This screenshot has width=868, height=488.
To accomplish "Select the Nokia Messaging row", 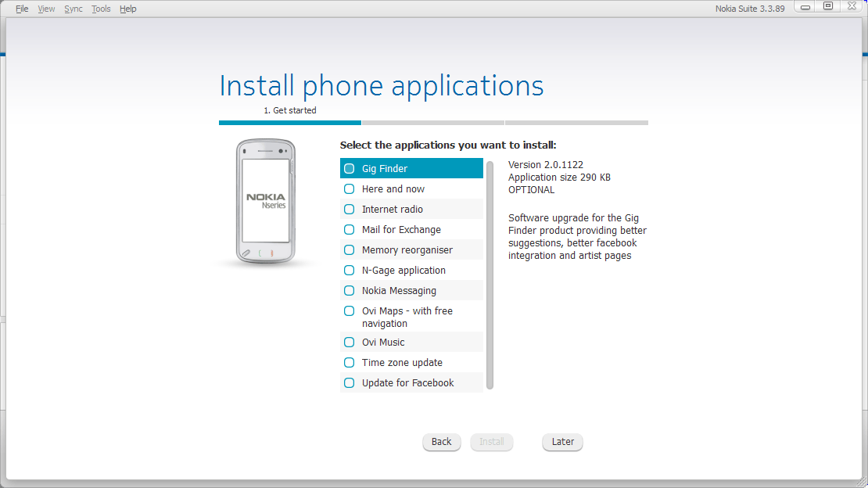I will [x=411, y=291].
